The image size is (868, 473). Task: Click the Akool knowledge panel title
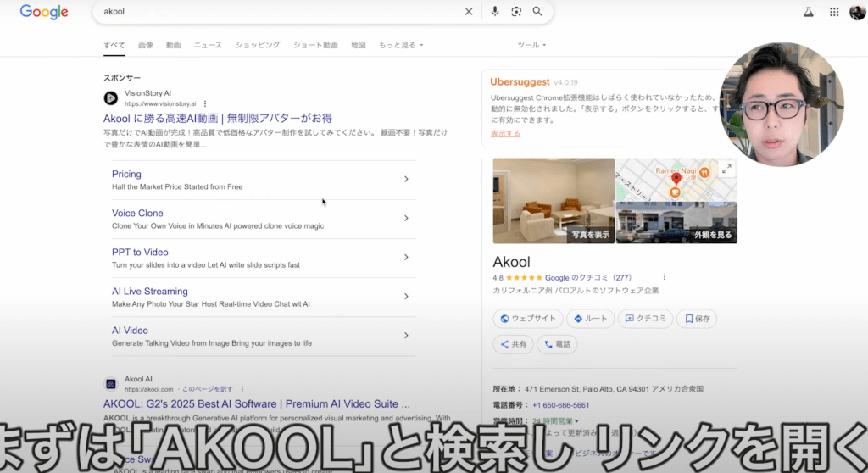click(511, 262)
